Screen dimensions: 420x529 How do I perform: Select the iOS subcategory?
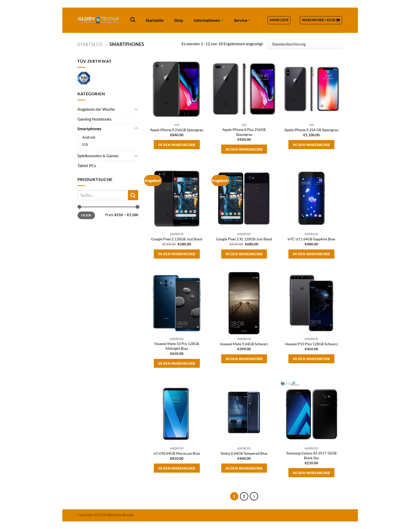point(85,145)
